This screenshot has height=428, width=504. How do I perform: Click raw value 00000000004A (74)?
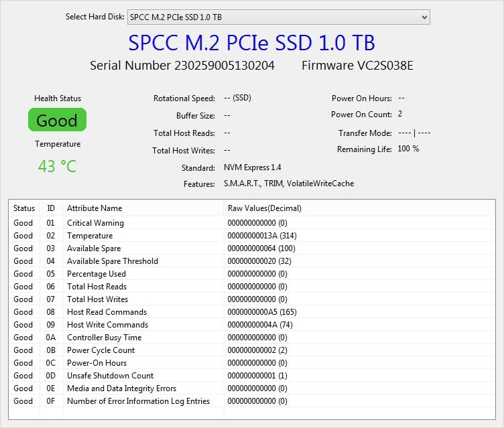[x=260, y=325]
